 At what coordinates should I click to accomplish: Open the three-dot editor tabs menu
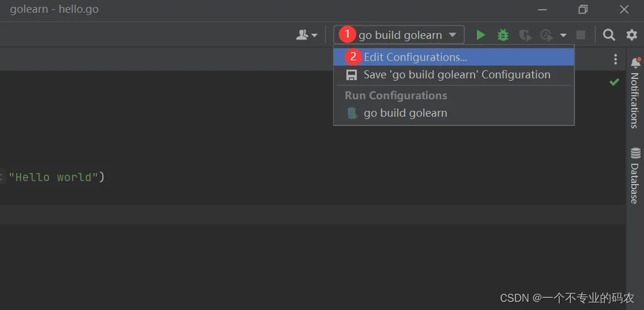pos(616,59)
